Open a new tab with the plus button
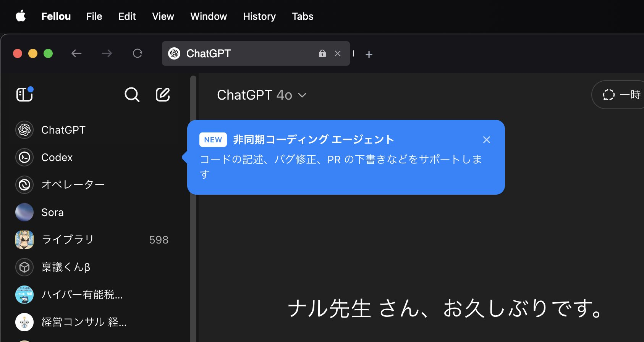The width and height of the screenshot is (644, 342). coord(369,55)
